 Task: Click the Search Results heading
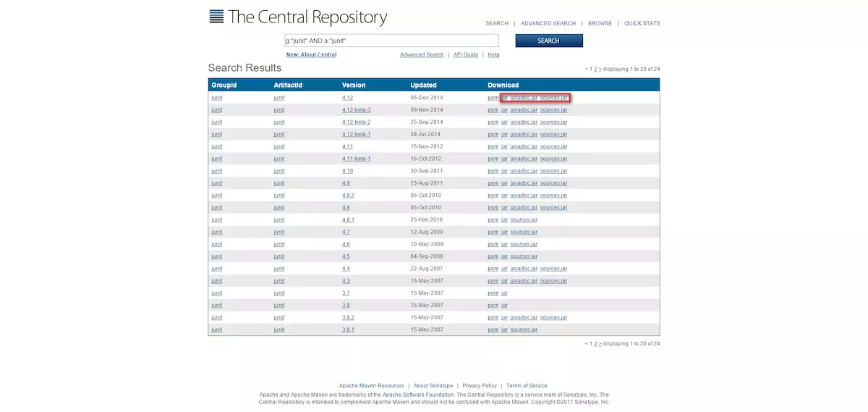pyautogui.click(x=244, y=68)
